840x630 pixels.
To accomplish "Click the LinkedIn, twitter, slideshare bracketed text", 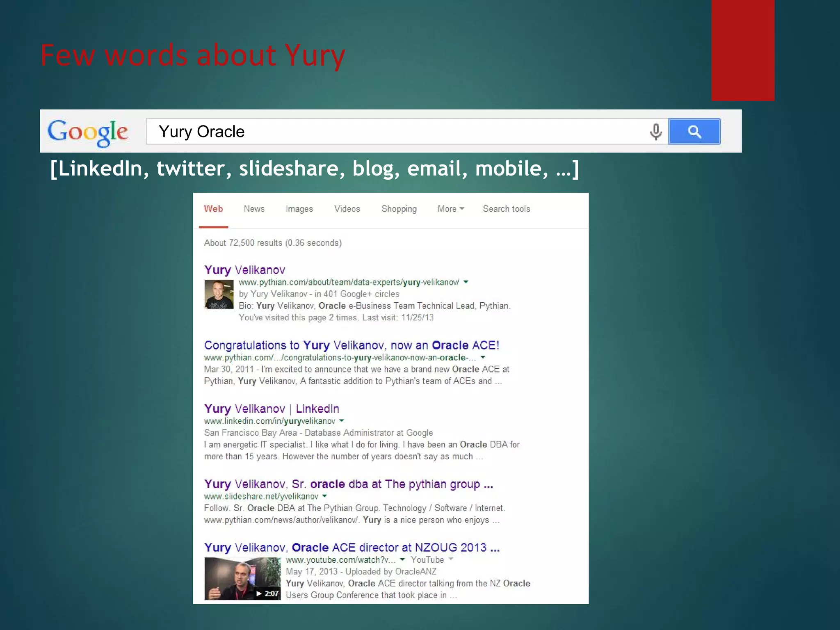I will point(315,169).
